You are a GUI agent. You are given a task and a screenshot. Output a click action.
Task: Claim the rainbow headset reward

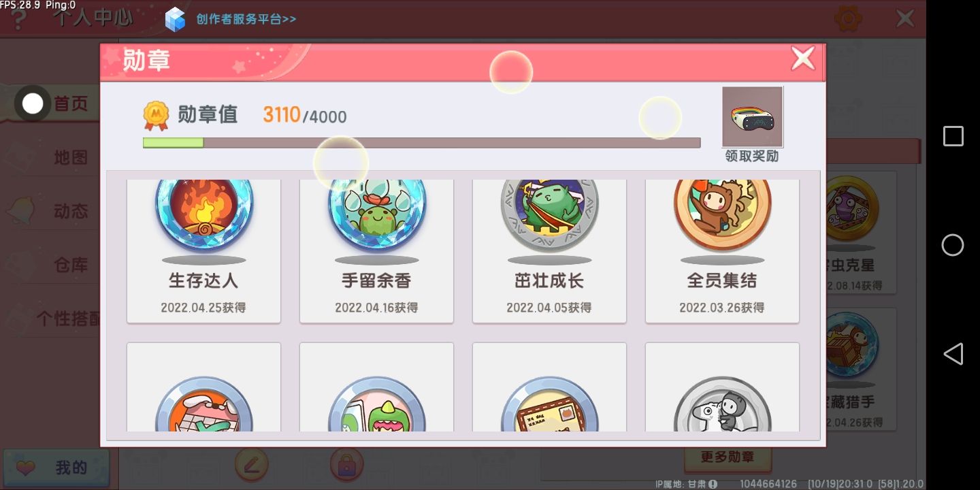coord(752,117)
